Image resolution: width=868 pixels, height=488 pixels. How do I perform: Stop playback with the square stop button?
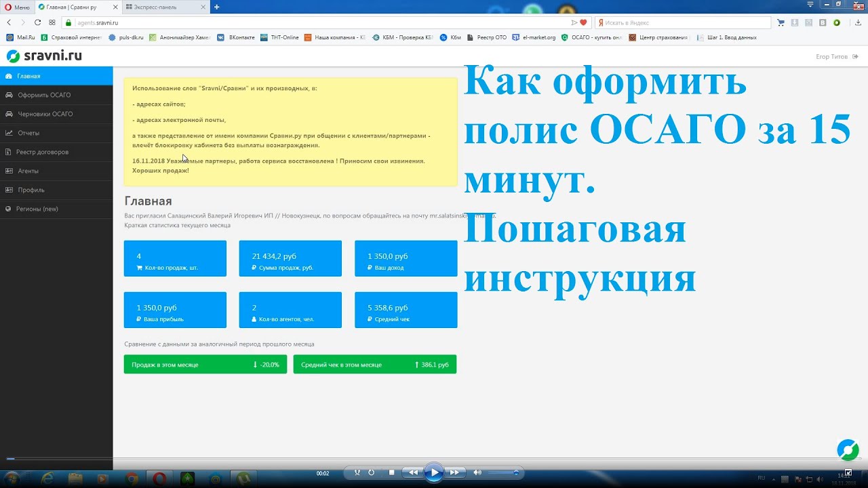click(x=391, y=472)
